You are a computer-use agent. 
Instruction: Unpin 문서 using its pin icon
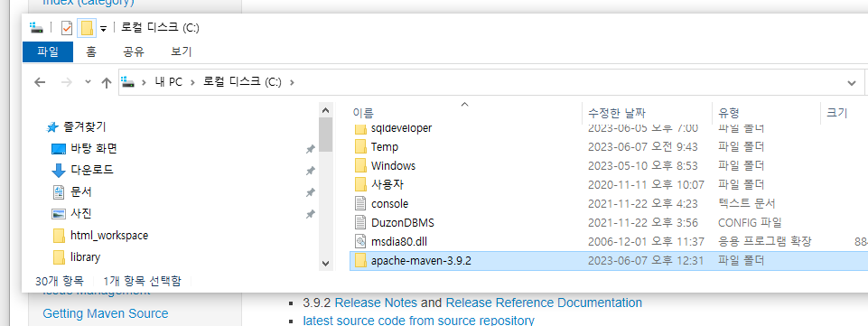(311, 192)
